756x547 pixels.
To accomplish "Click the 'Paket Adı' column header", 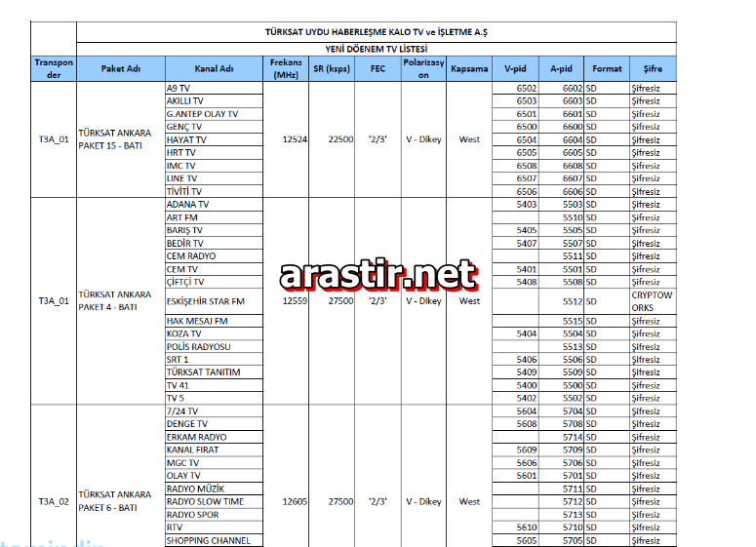I will pyautogui.click(x=121, y=68).
